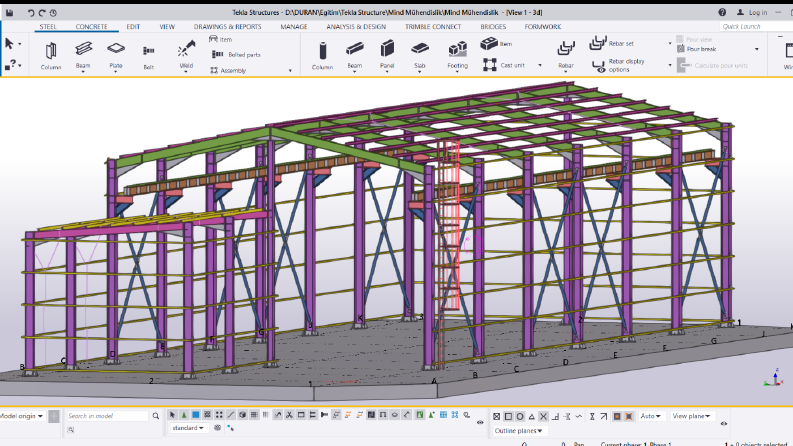This screenshot has width=793, height=446.
Task: Click the concrete Item command
Action: (496, 43)
